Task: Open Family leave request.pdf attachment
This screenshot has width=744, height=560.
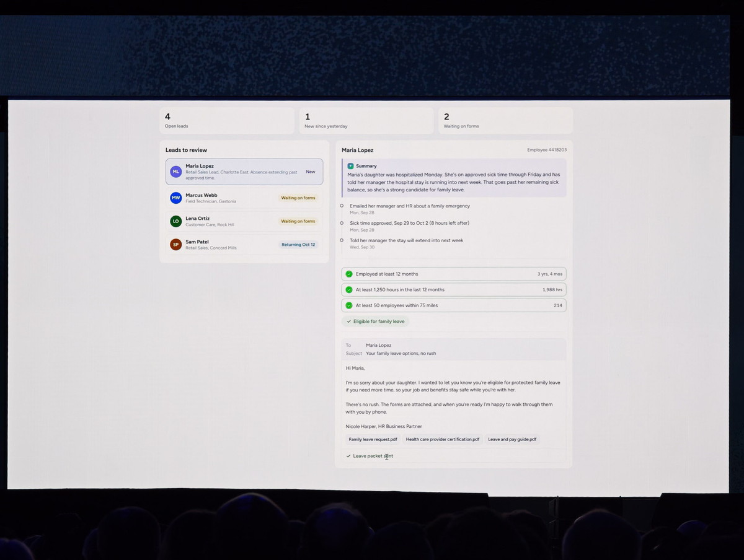Action: click(x=373, y=439)
